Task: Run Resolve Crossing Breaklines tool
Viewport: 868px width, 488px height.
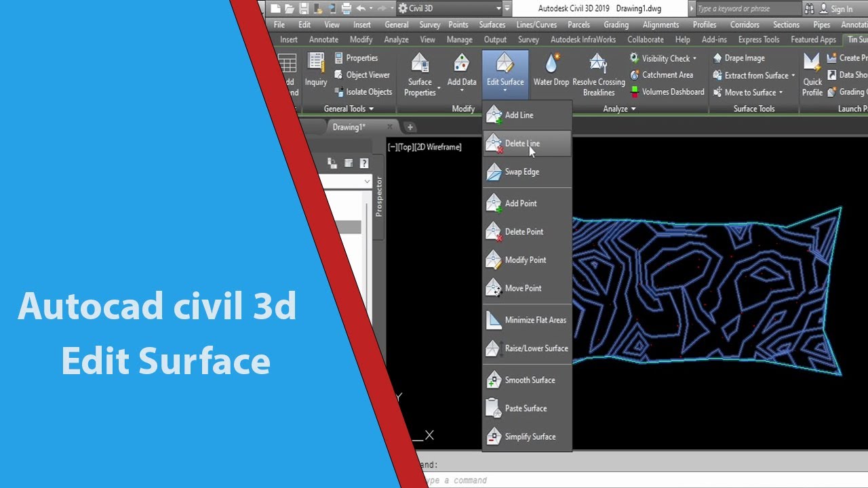Action: [x=599, y=74]
